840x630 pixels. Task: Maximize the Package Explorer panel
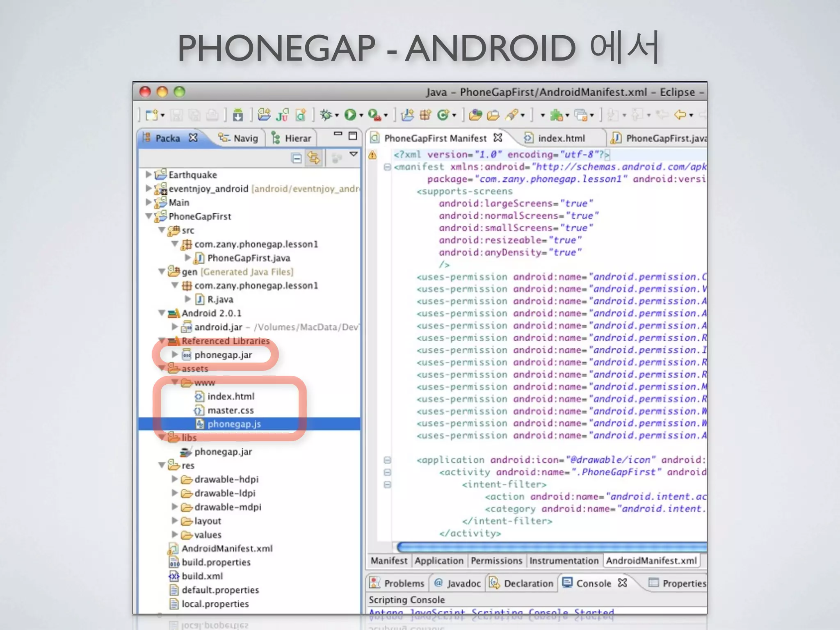point(353,136)
